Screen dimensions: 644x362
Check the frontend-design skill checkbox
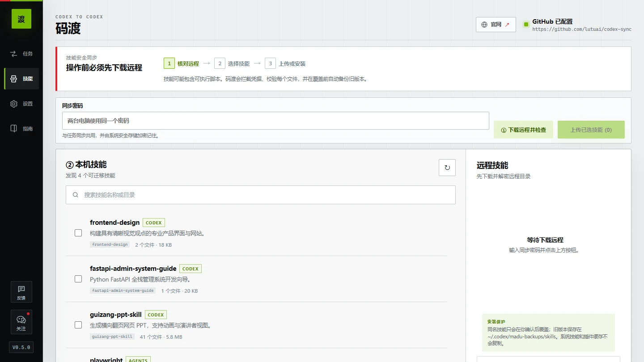[x=78, y=233]
